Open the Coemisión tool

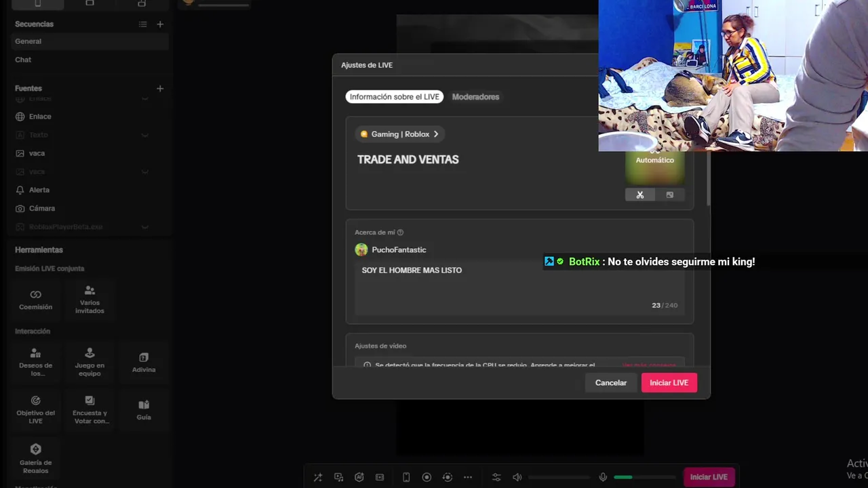click(35, 300)
